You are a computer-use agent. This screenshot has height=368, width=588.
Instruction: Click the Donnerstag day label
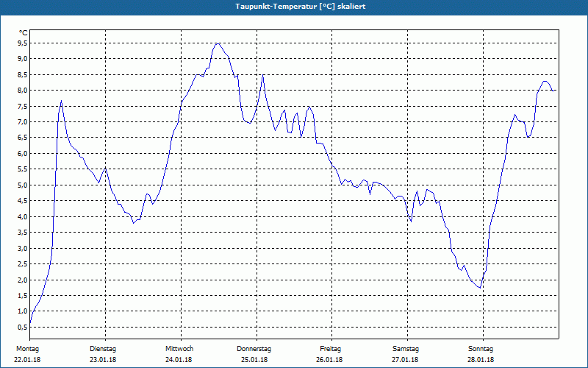pyautogui.click(x=254, y=349)
